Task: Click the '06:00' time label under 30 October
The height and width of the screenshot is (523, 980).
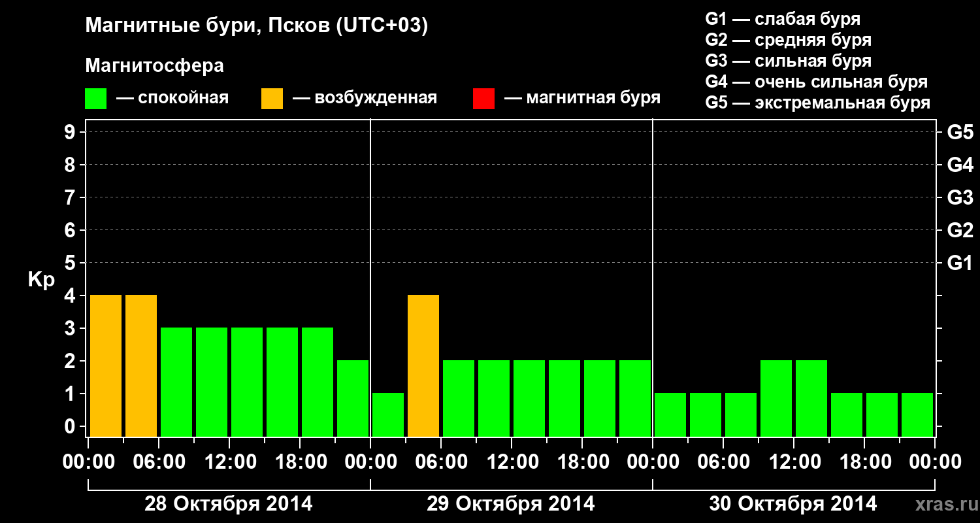Action: pos(723,462)
